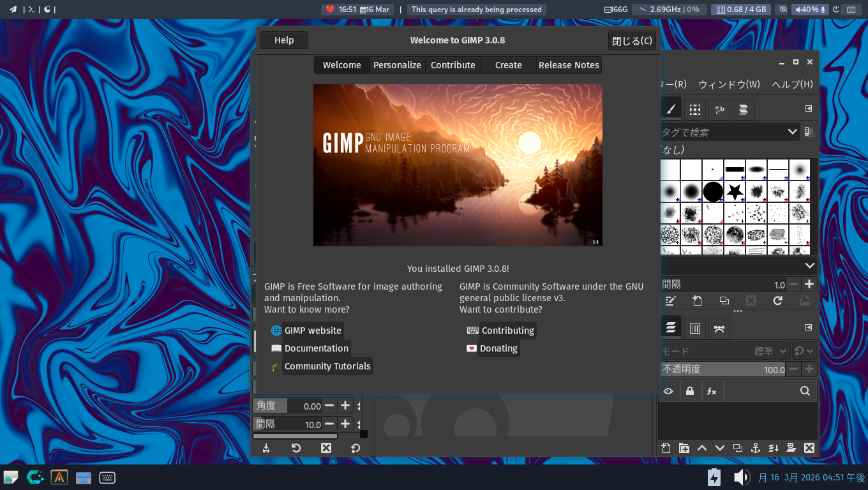Expand the chevron below the brush grid
868x490 pixels.
click(809, 265)
